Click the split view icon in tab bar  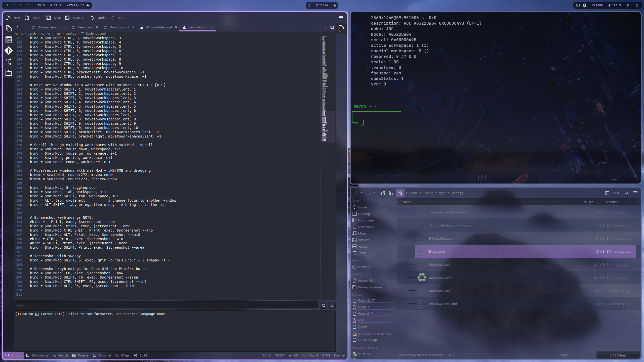pyautogui.click(x=332, y=27)
